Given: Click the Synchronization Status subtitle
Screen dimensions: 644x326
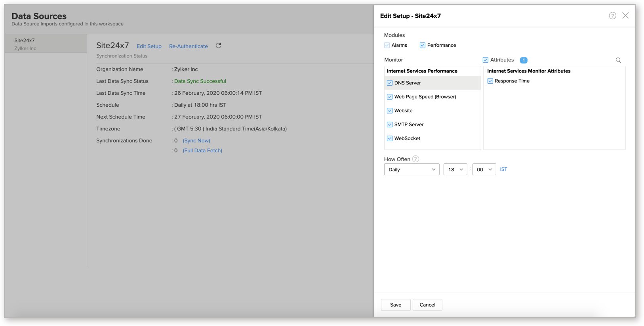Looking at the screenshot, I should pyautogui.click(x=122, y=56).
